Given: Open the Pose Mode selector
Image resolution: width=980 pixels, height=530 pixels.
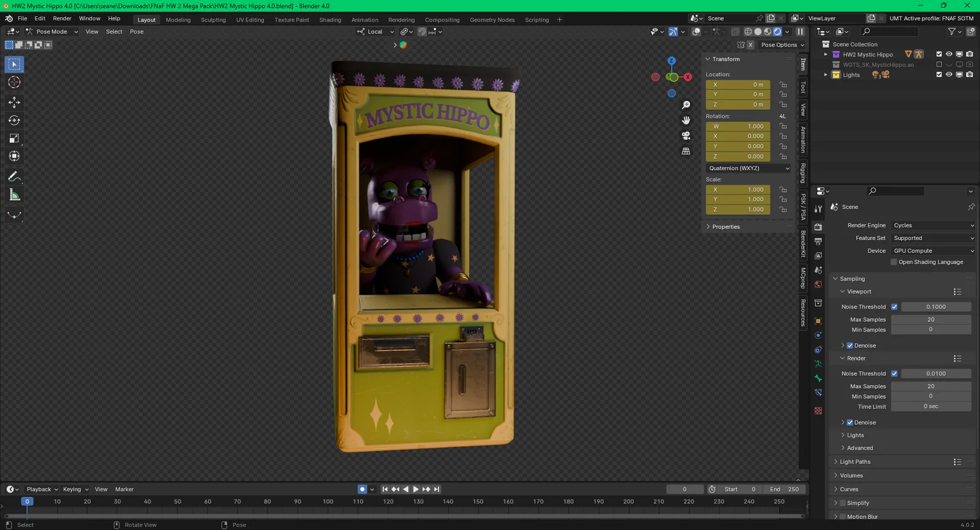Looking at the screenshot, I should 52,32.
